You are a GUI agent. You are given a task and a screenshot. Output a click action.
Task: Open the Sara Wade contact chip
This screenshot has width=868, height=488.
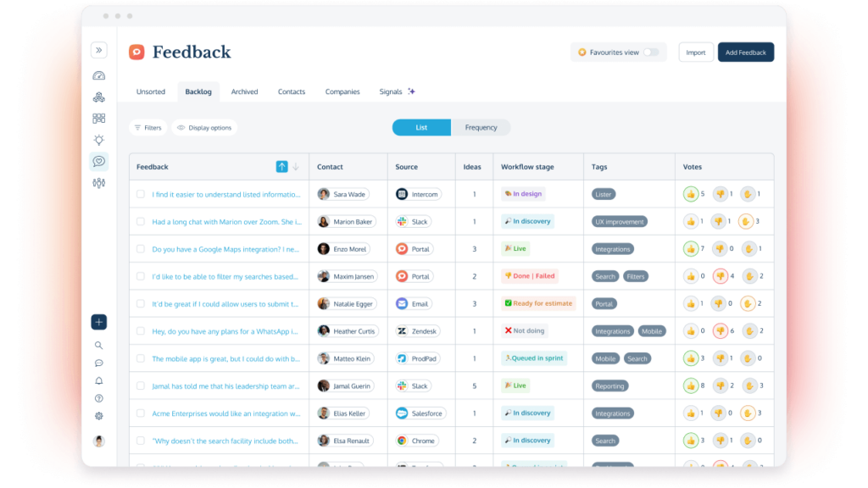click(343, 194)
